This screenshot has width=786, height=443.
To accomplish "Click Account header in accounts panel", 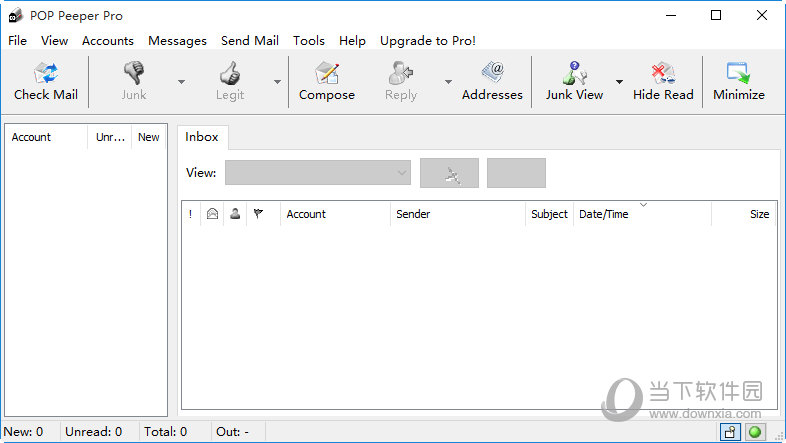I will click(x=47, y=137).
